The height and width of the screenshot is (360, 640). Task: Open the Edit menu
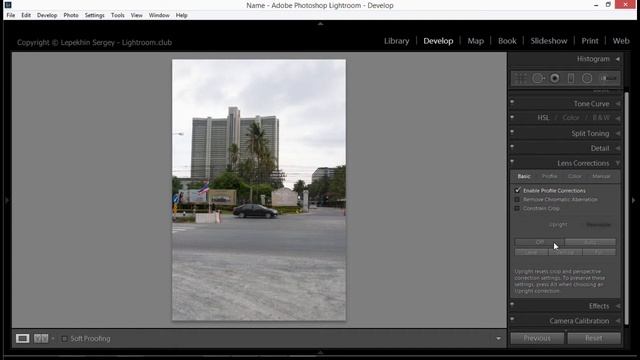[26, 15]
